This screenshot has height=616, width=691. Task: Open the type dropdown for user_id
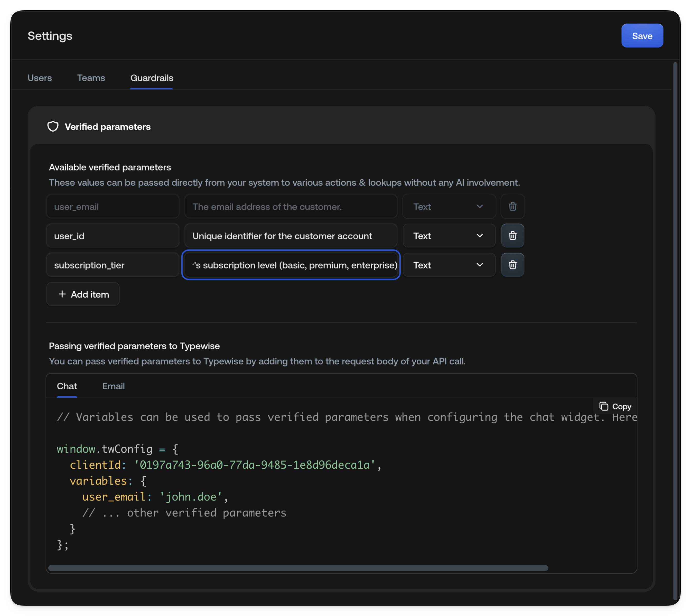tap(449, 236)
